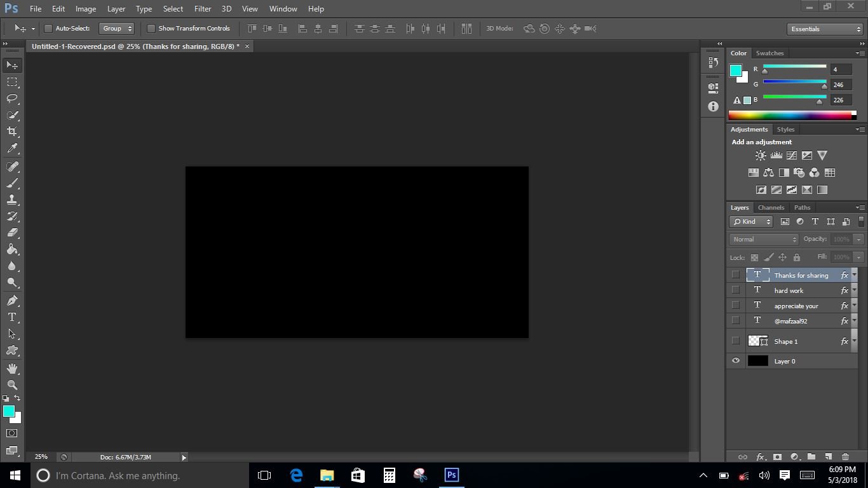Expand effects on Shape 1 layer
Screen dimensions: 868x488
pyautogui.click(x=854, y=341)
